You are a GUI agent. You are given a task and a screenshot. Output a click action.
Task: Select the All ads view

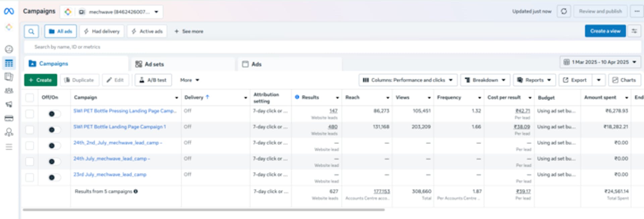60,31
